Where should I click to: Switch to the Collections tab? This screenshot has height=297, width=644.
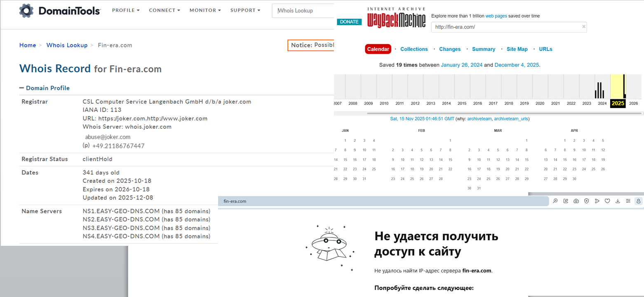point(414,49)
